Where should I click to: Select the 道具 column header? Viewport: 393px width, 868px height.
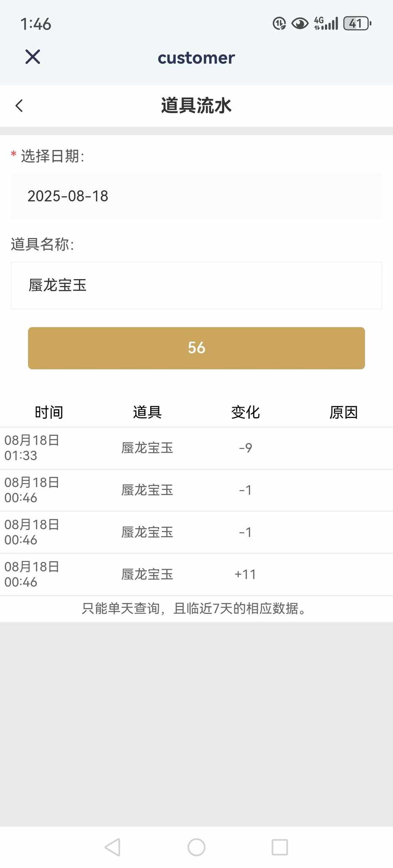[147, 412]
